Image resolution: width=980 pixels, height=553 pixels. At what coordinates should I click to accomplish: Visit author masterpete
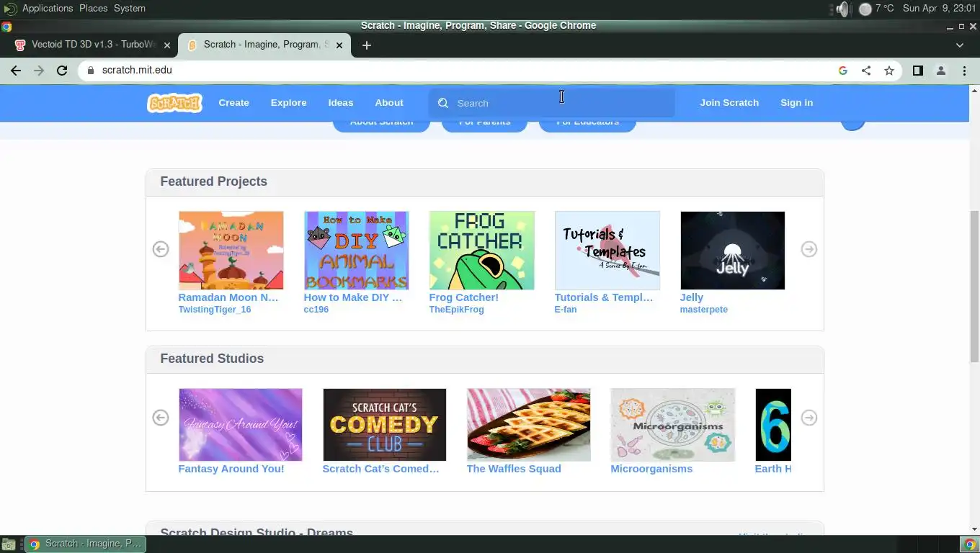tap(704, 310)
